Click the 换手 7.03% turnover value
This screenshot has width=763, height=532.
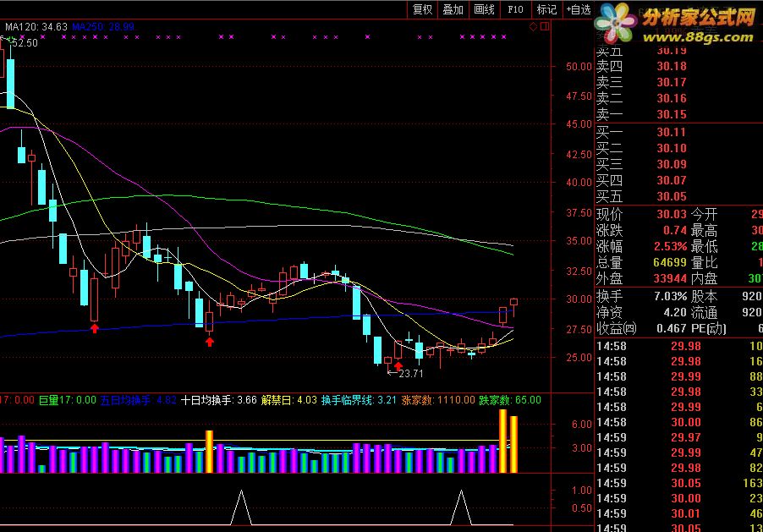coord(671,296)
